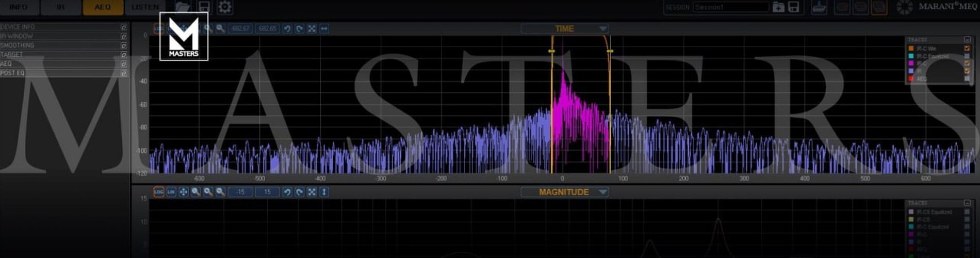Click horizontal autoscale arrow in Time toolbar
The image size is (980, 258).
324,29
